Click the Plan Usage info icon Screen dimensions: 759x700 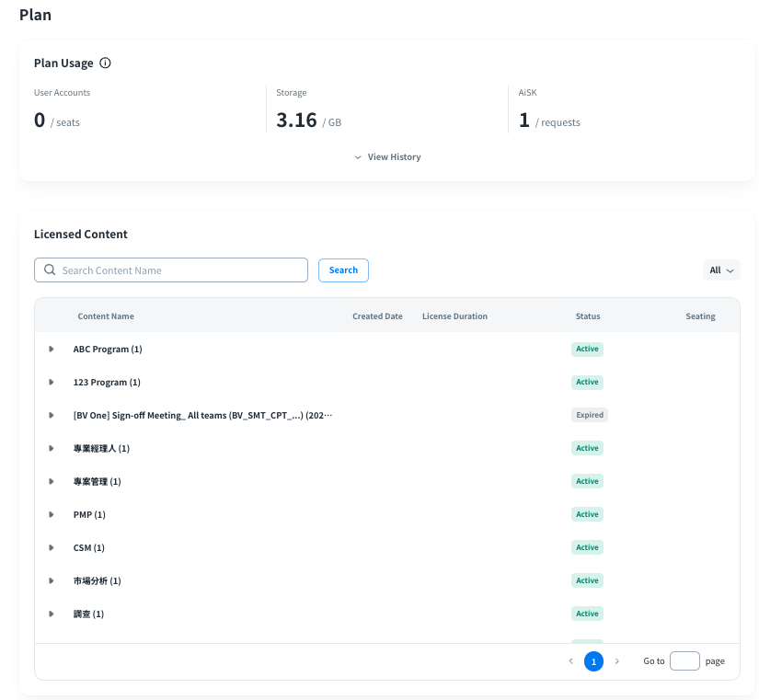[x=105, y=63]
